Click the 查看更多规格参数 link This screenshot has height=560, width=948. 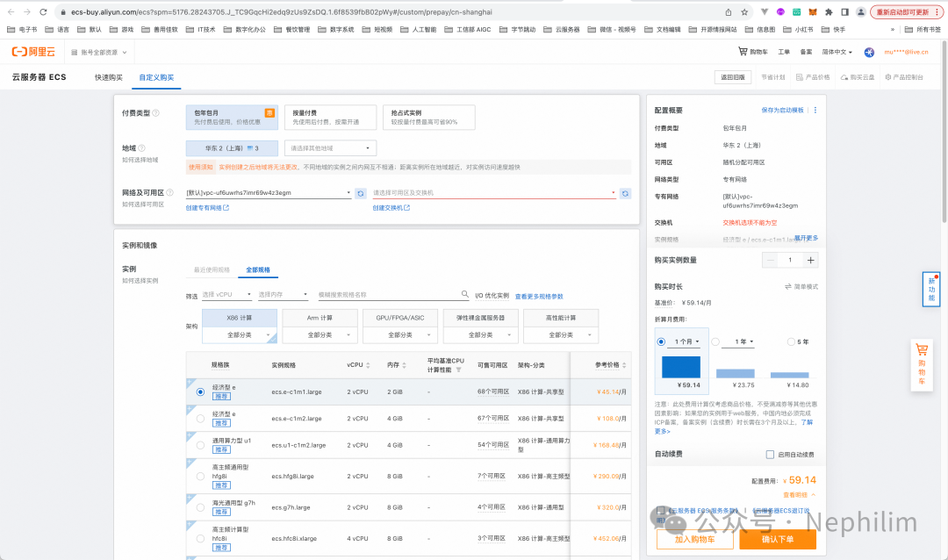click(x=539, y=297)
